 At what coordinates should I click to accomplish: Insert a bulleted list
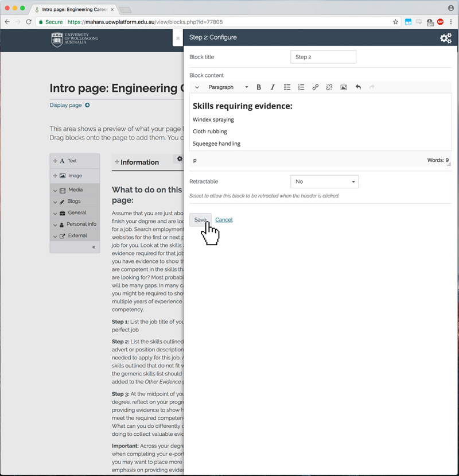(x=287, y=87)
